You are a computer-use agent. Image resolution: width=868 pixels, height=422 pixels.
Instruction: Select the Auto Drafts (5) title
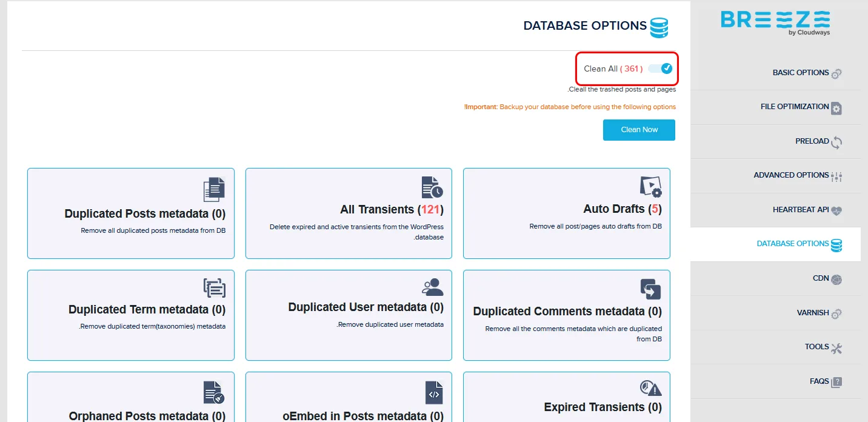coord(623,209)
